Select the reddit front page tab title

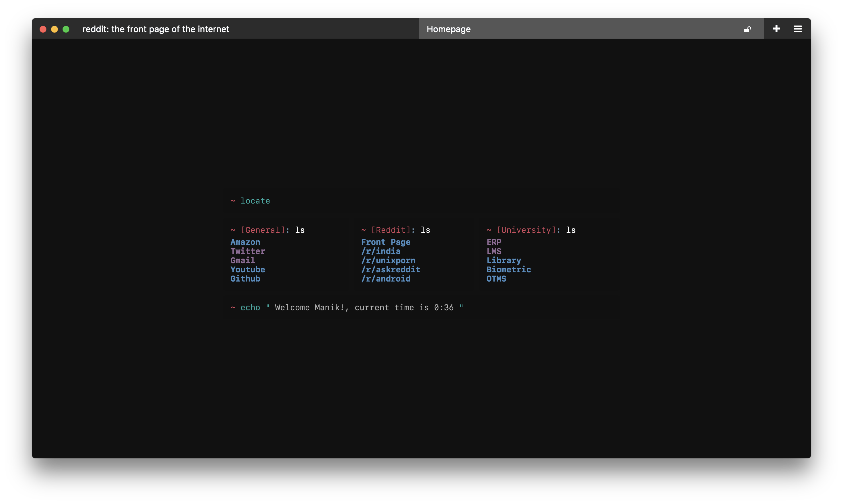pos(156,29)
